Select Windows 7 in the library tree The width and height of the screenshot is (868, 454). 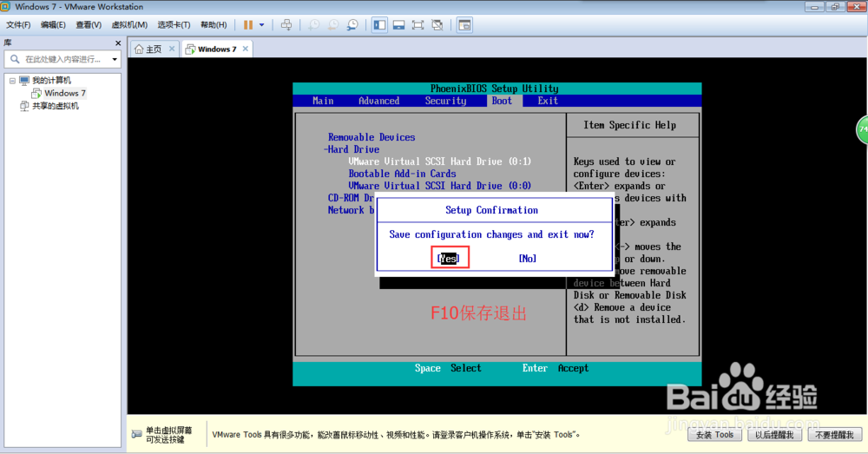point(65,93)
